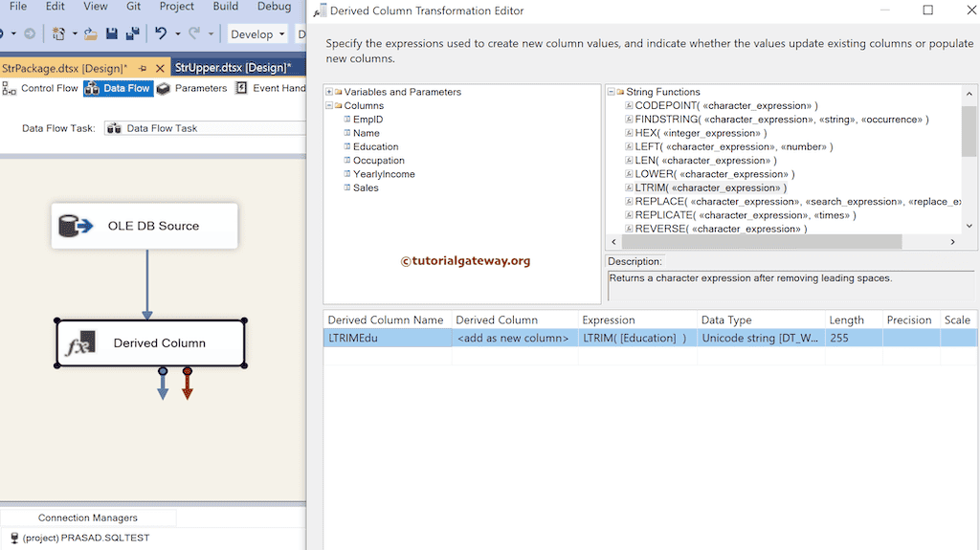980x550 pixels.
Task: Select the Variables and Parameters folder
Action: 403,92
